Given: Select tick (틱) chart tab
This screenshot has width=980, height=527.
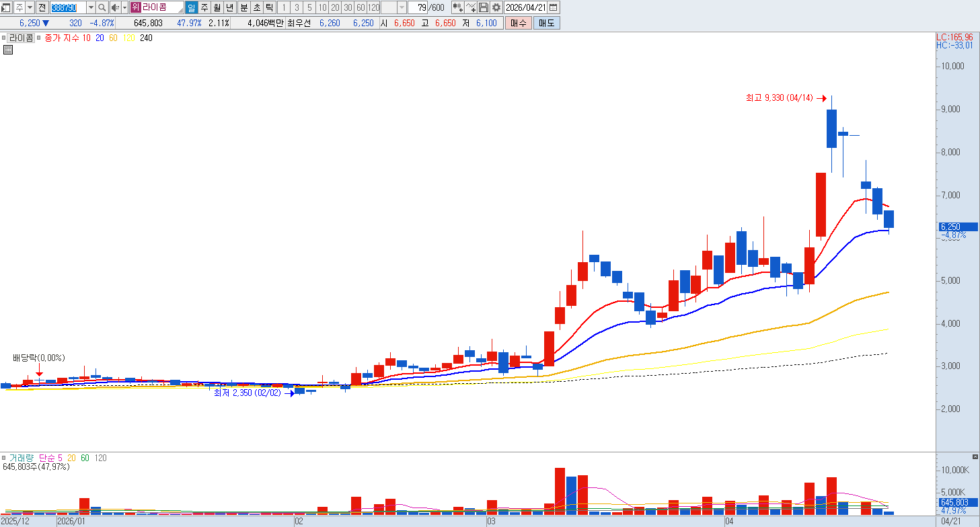Looking at the screenshot, I should pyautogui.click(x=269, y=7).
